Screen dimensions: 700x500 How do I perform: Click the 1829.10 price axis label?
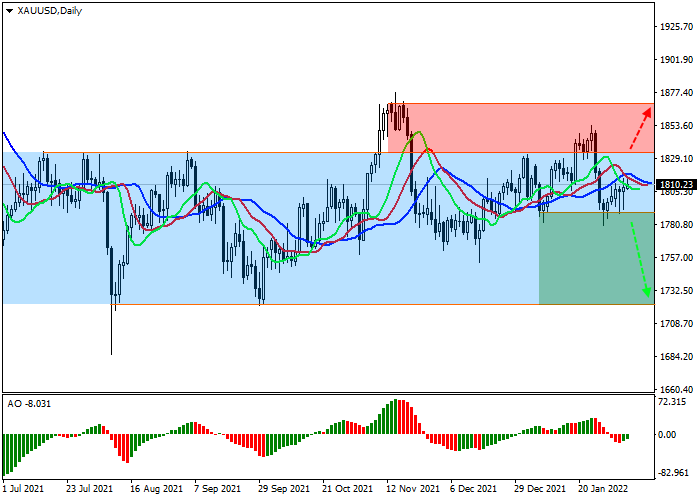tap(677, 159)
